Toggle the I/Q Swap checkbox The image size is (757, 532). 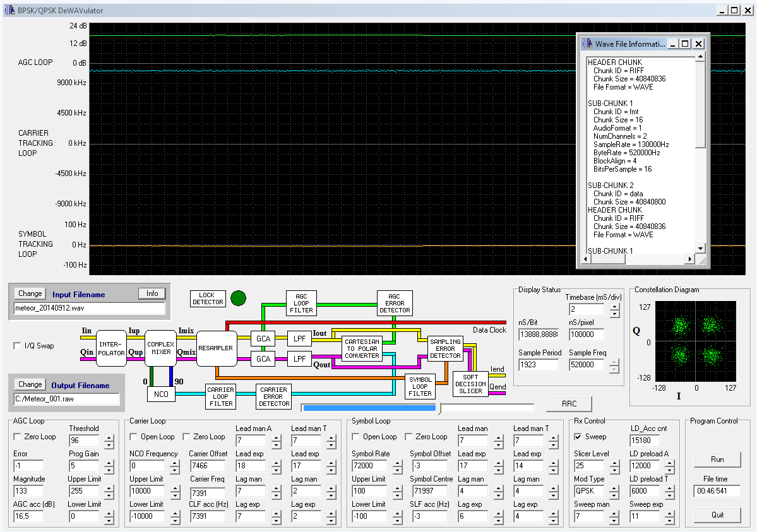pos(18,346)
